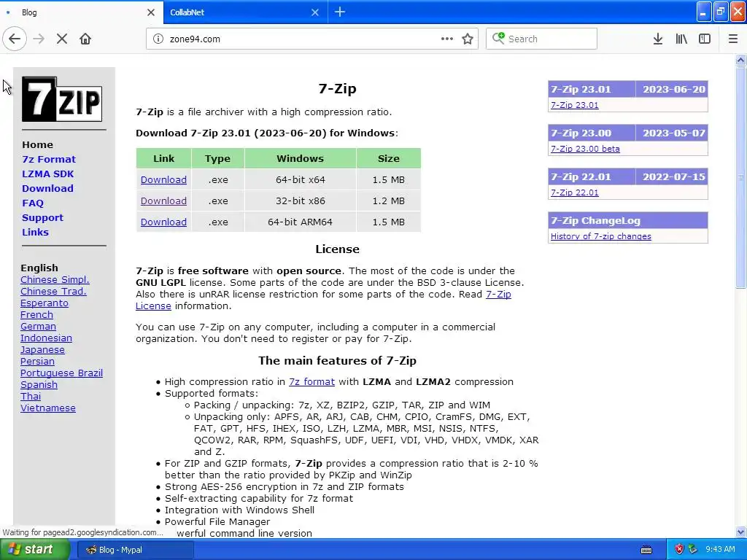Open the Links page

click(x=35, y=233)
